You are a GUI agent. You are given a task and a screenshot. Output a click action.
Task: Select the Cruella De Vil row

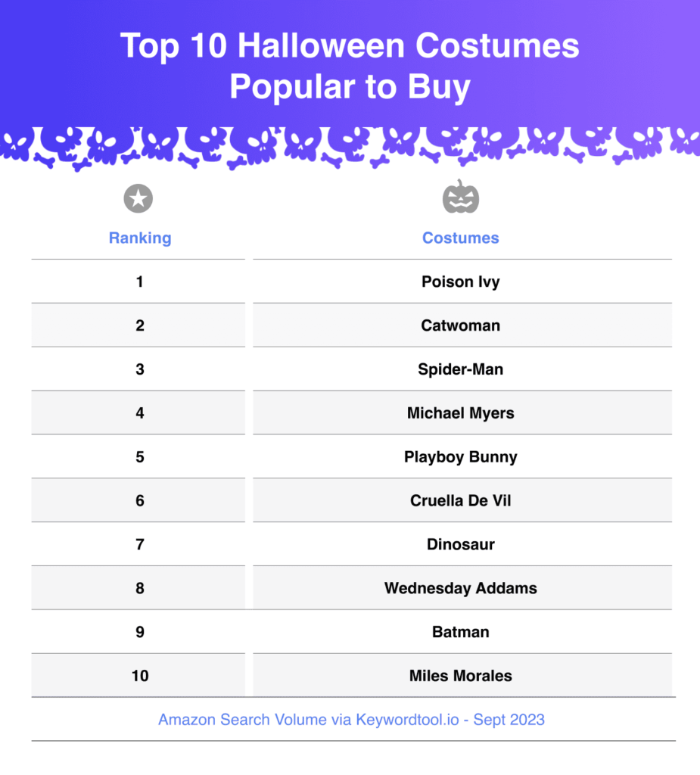pos(352,500)
